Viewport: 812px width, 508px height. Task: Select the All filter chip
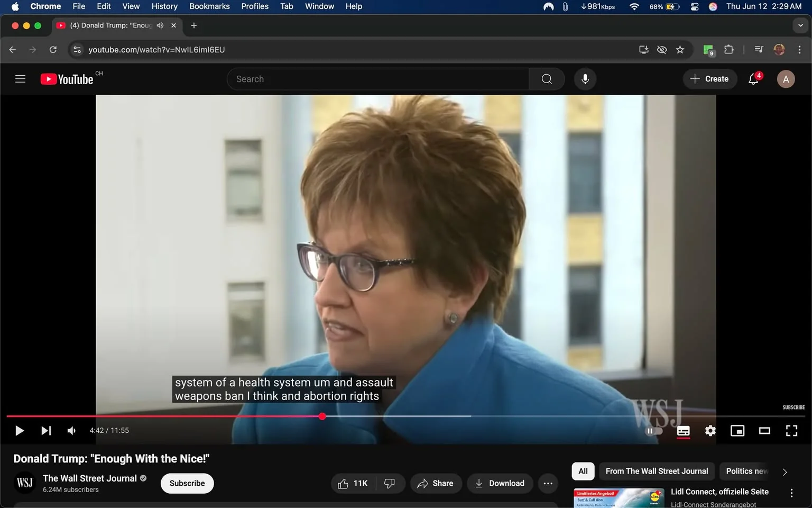coord(583,471)
